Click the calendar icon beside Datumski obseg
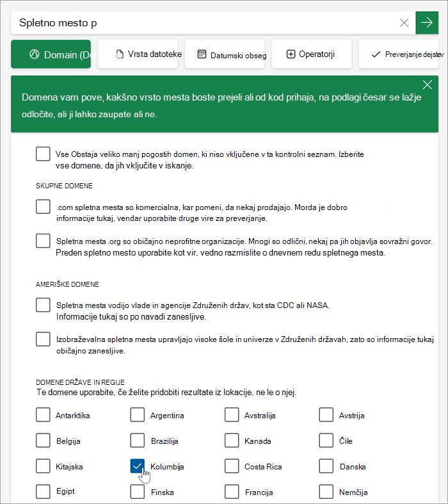The image size is (448, 504). click(x=202, y=54)
